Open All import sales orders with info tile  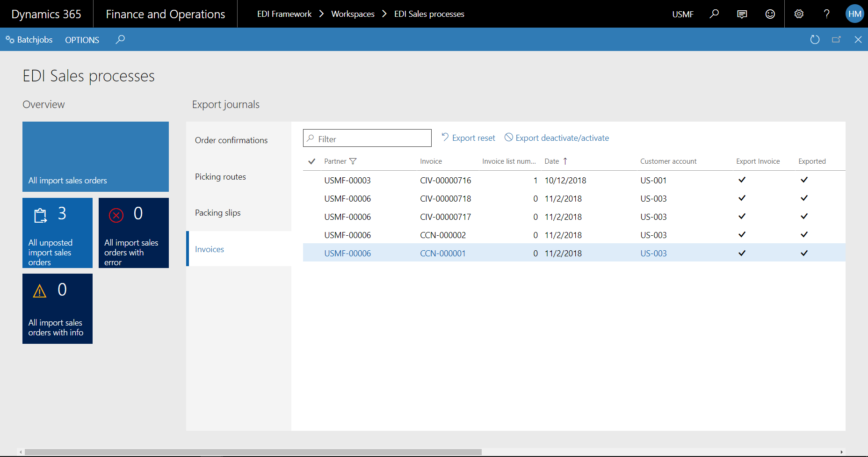(x=58, y=309)
